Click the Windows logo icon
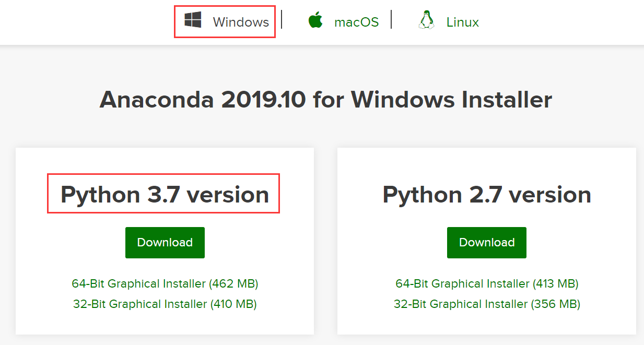644x345 pixels. 193,20
